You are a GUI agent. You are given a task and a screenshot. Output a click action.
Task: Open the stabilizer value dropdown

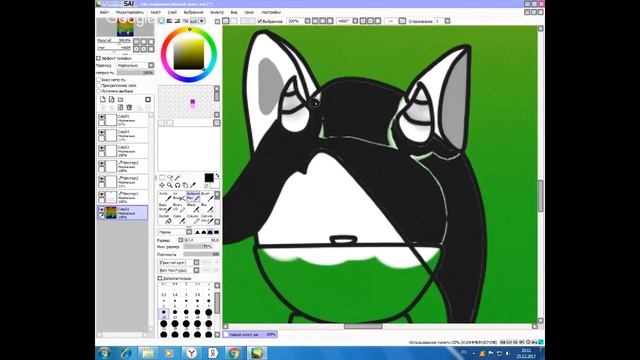(447, 21)
